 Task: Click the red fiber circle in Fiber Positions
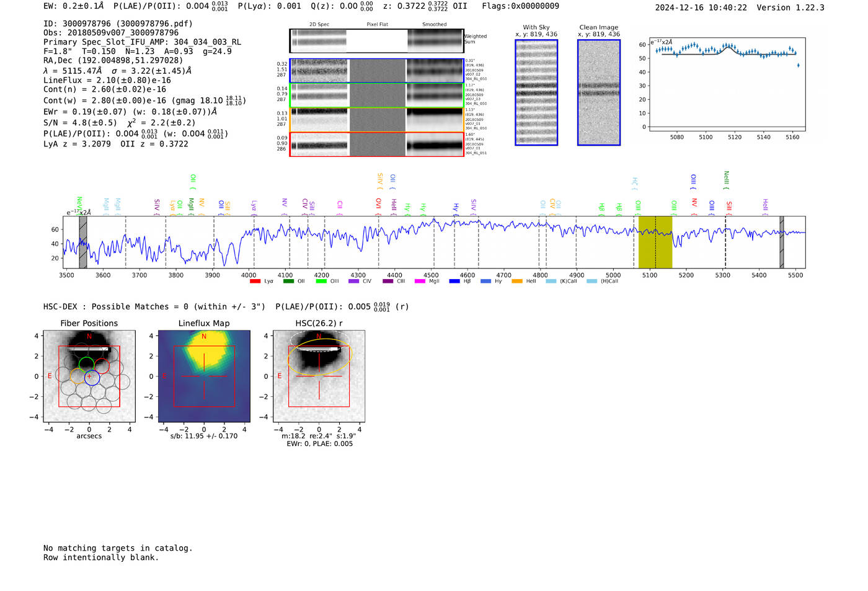[102, 366]
